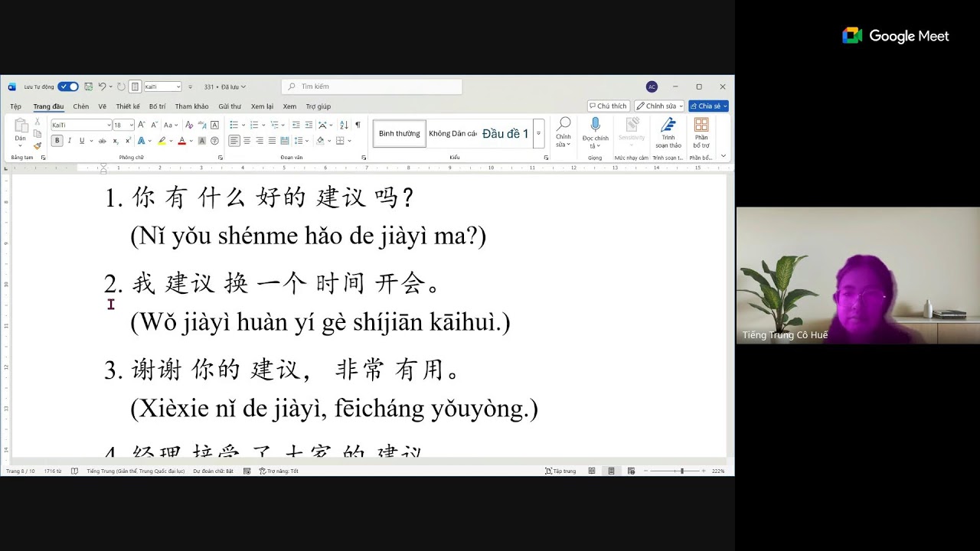The width and height of the screenshot is (980, 551).
Task: Click the phonetic guide icon
Action: point(202,125)
